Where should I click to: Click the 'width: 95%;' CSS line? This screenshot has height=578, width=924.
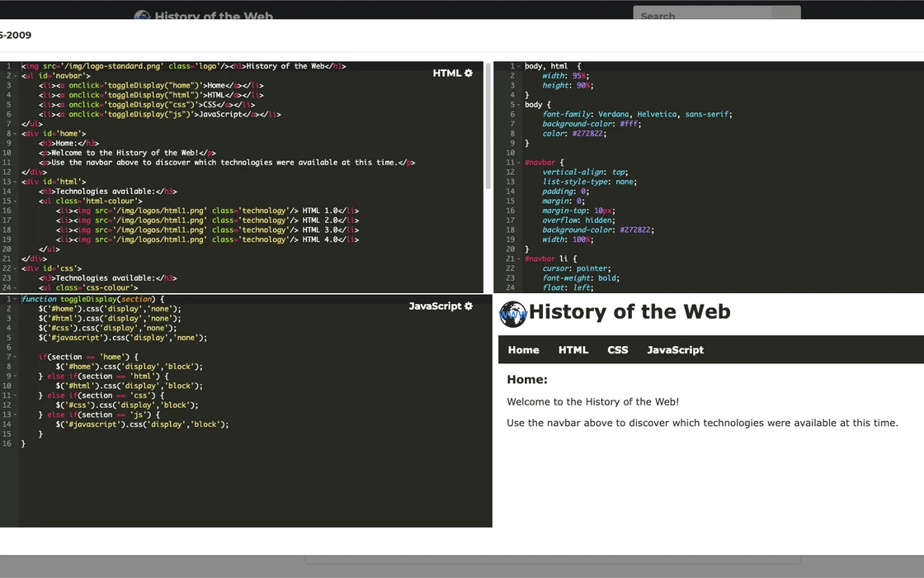[x=566, y=75]
